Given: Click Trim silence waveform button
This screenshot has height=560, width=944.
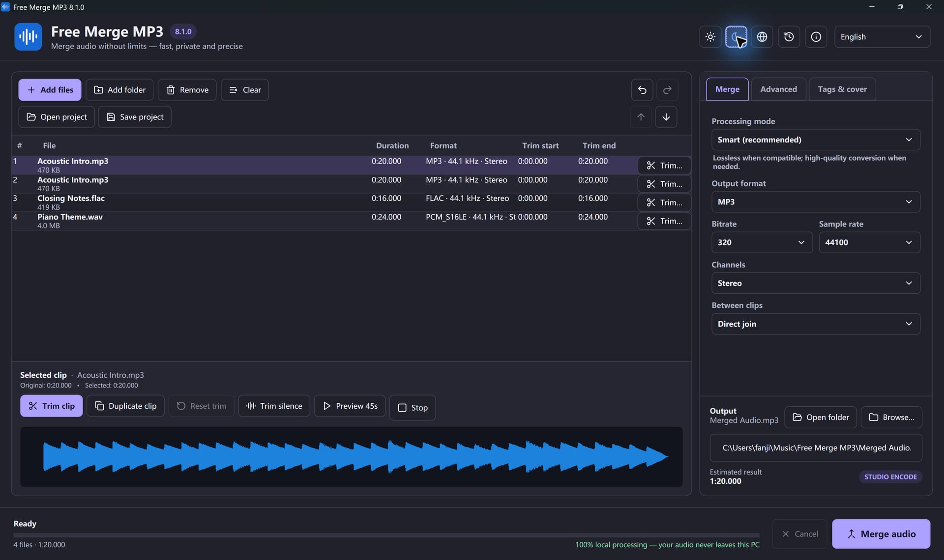Looking at the screenshot, I should point(274,406).
